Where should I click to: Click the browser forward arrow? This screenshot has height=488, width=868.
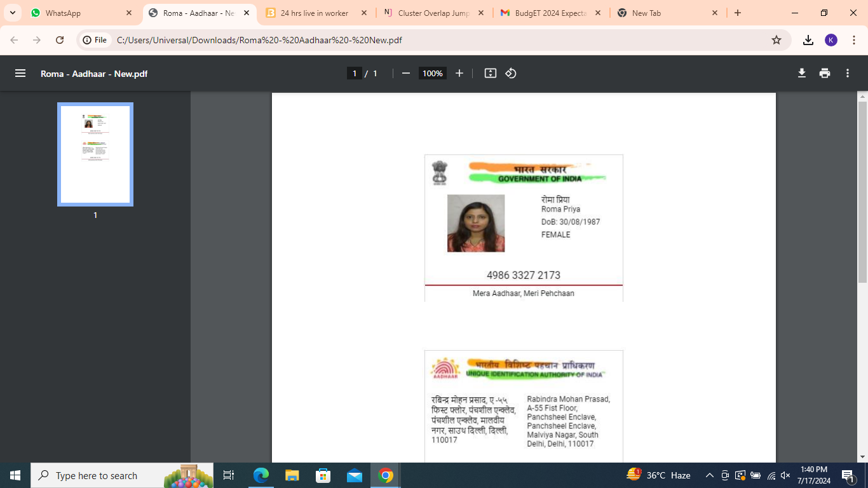coord(37,40)
